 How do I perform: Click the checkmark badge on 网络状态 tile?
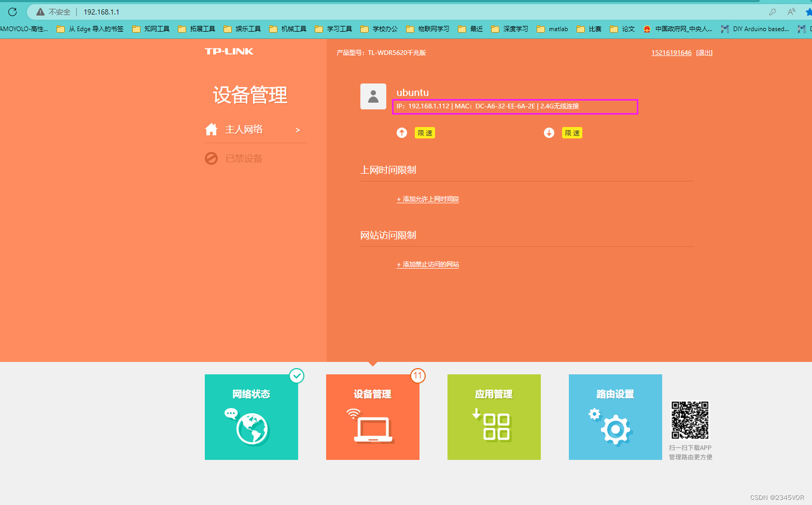(x=297, y=375)
